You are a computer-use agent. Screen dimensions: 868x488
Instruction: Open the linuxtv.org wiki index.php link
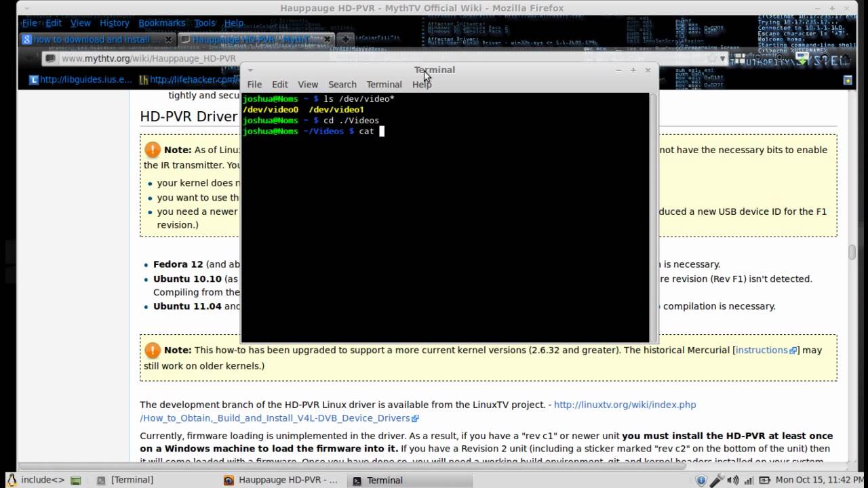[625, 405]
